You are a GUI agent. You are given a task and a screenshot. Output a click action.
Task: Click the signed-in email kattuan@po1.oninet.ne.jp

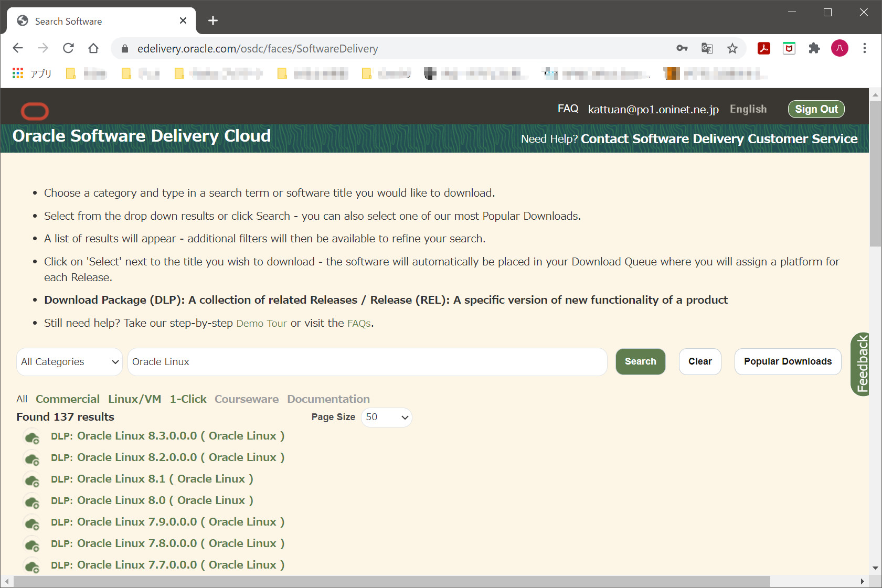click(653, 109)
